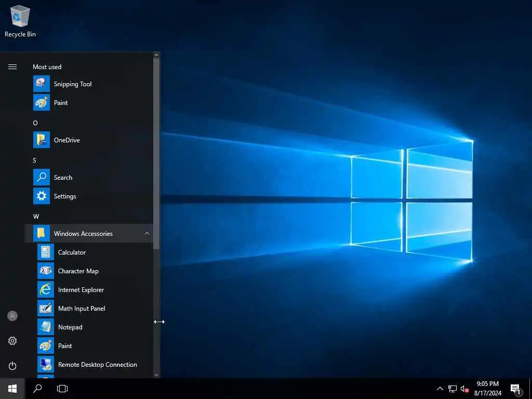Open the Search app entry

89,178
